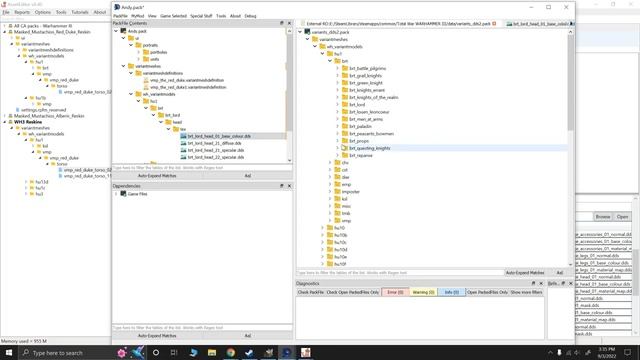Click the tmb folder icon

pos(337,213)
